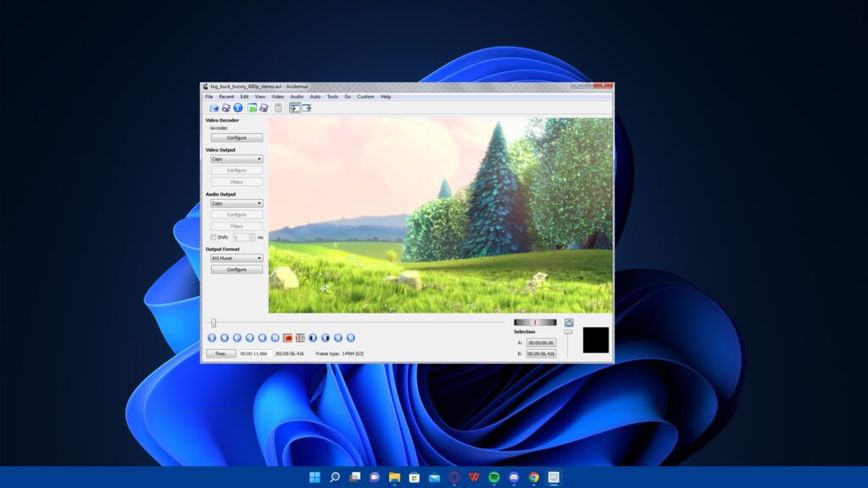The image size is (868, 488).
Task: Enable the audio Shift checkbox
Action: [x=213, y=237]
